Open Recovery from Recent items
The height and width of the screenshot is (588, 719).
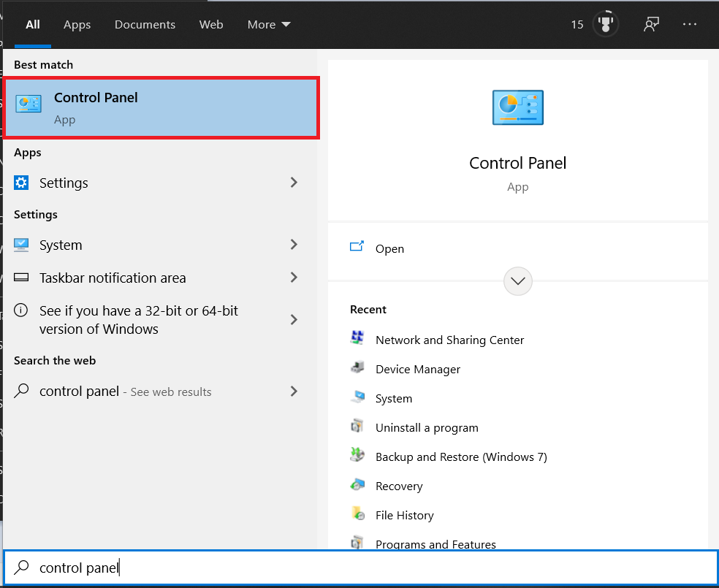399,486
